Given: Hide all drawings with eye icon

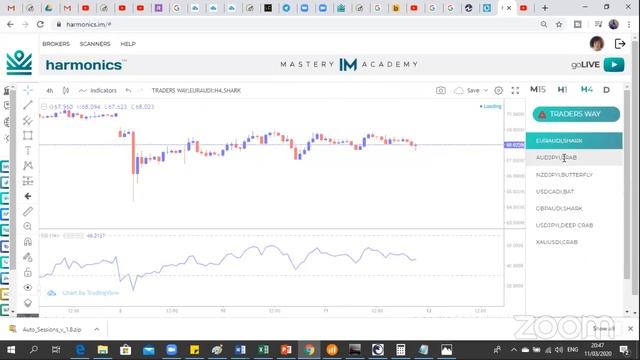Looking at the screenshot, I should tap(28, 288).
